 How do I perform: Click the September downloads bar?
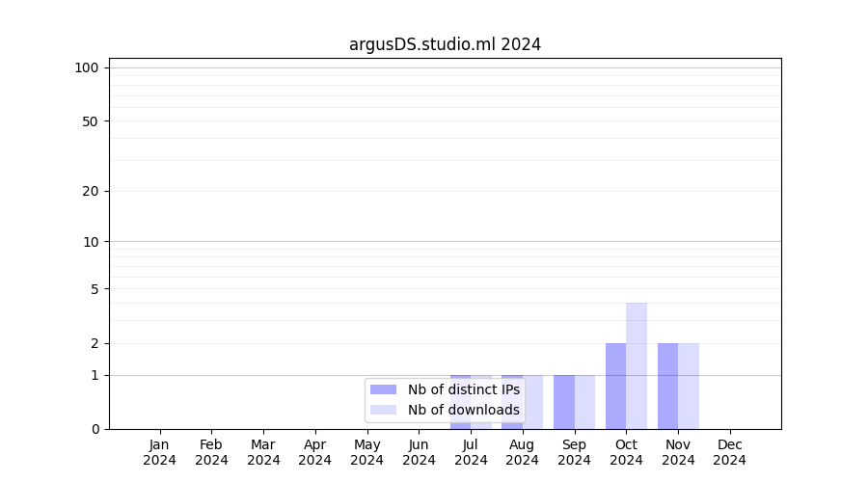(x=584, y=401)
